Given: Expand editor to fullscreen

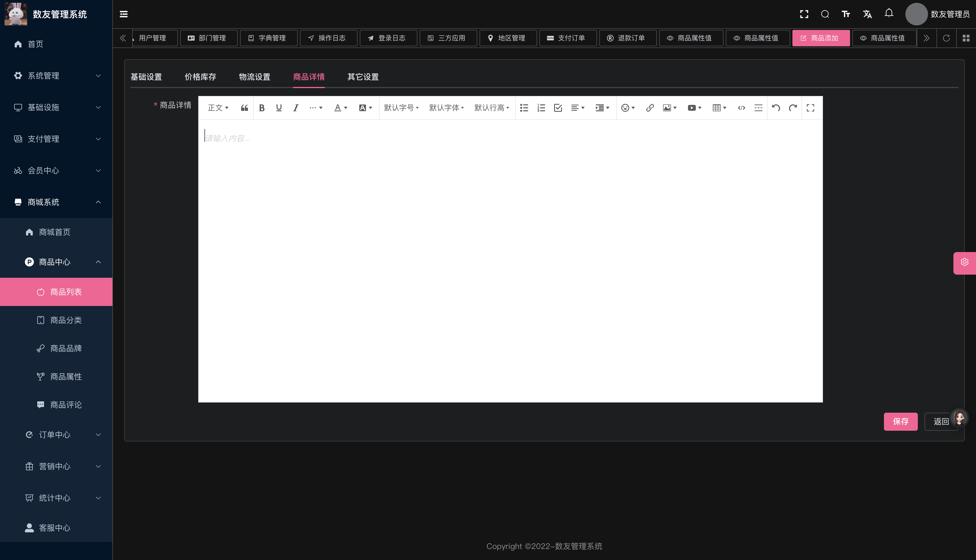Looking at the screenshot, I should pyautogui.click(x=811, y=108).
